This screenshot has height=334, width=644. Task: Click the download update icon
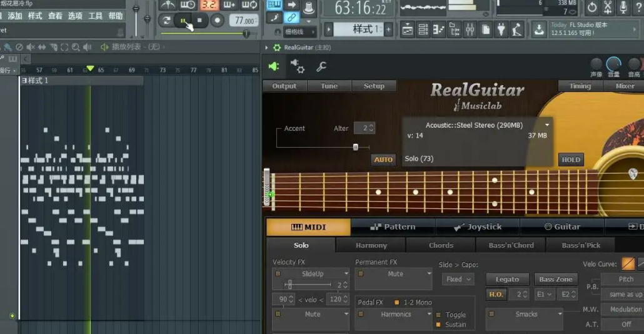click(x=538, y=29)
